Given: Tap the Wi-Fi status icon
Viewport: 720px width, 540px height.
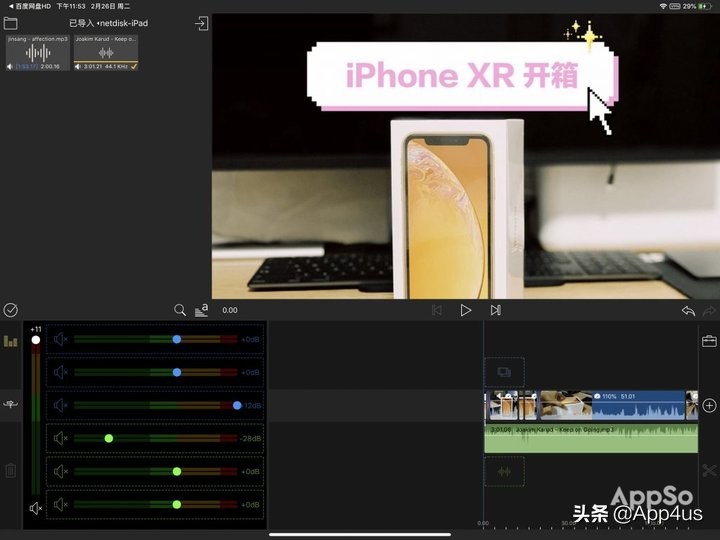Looking at the screenshot, I should coord(663,6).
